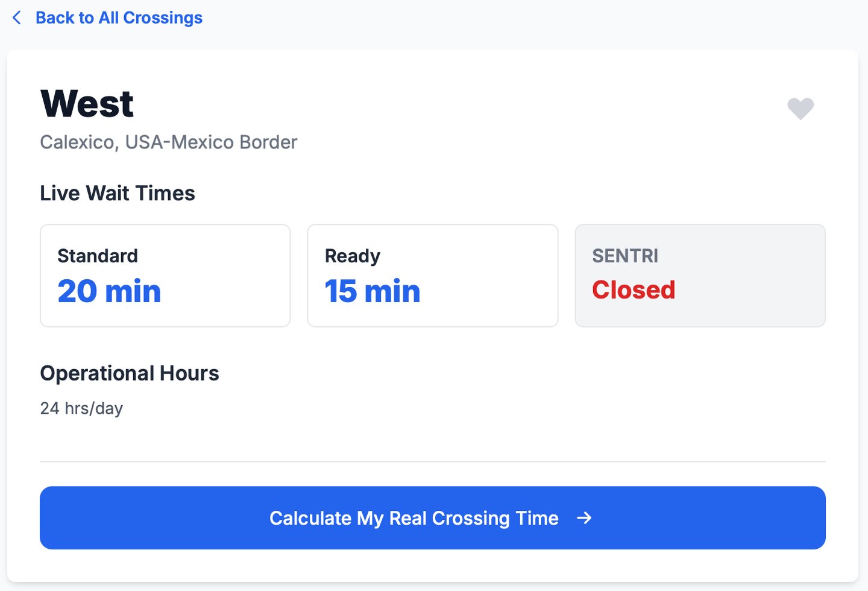Click the Calexico, USA-Mexico Border subtitle
Screen dimensions: 868x591
coord(169,142)
